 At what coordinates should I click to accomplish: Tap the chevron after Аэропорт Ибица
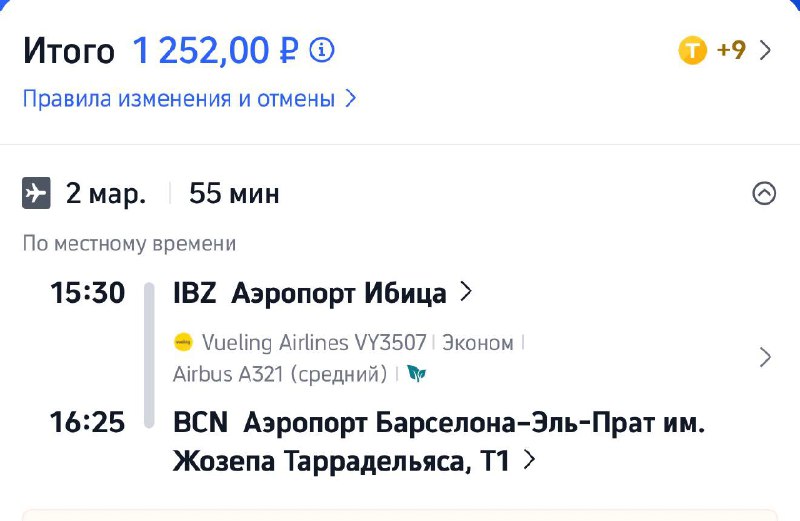pos(465,293)
